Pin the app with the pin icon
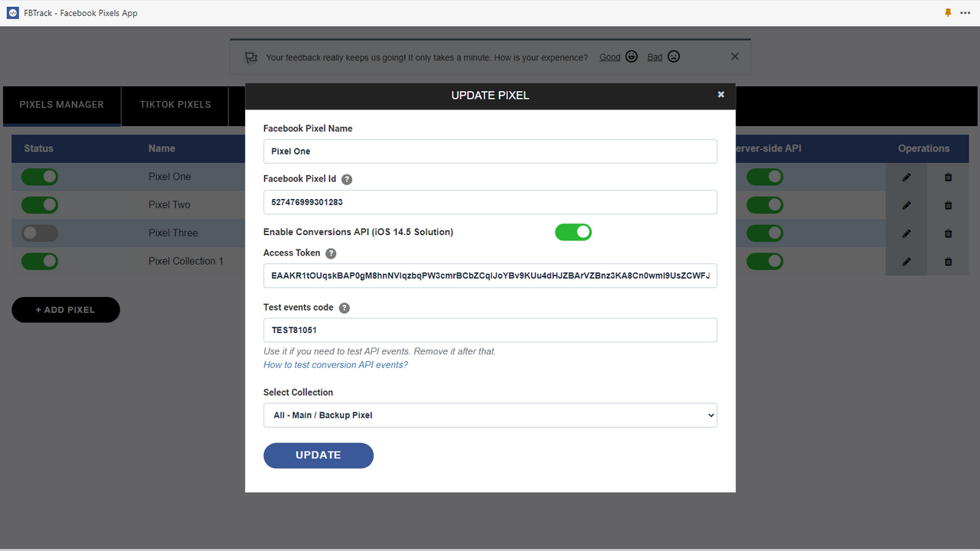The height and width of the screenshot is (551, 980). point(949,13)
